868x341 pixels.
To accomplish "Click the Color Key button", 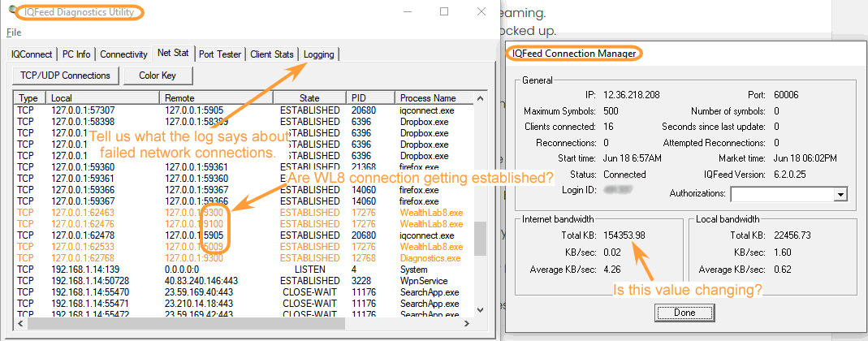I will (x=158, y=76).
